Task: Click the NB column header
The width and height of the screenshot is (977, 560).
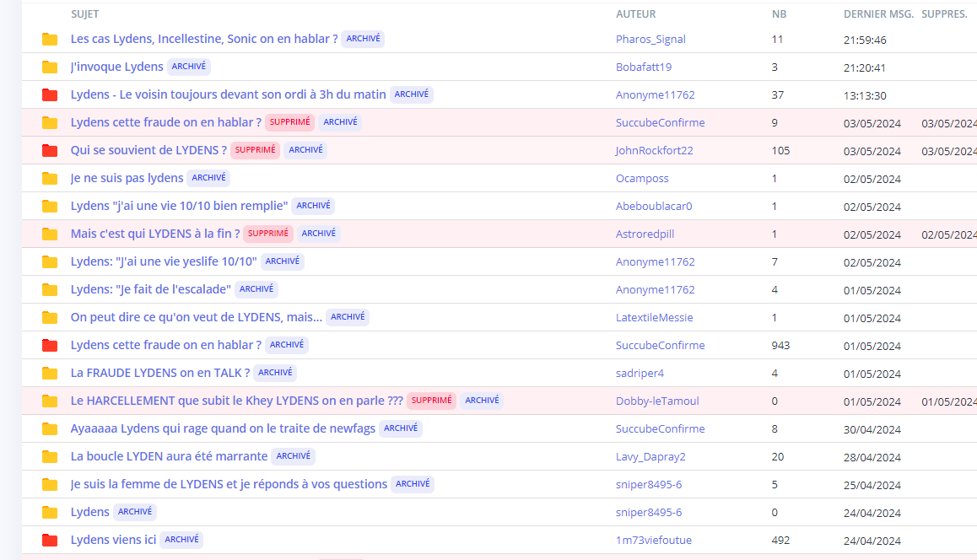Action: [779, 14]
